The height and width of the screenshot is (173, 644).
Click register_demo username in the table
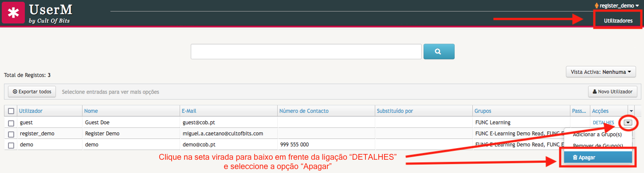(x=37, y=133)
